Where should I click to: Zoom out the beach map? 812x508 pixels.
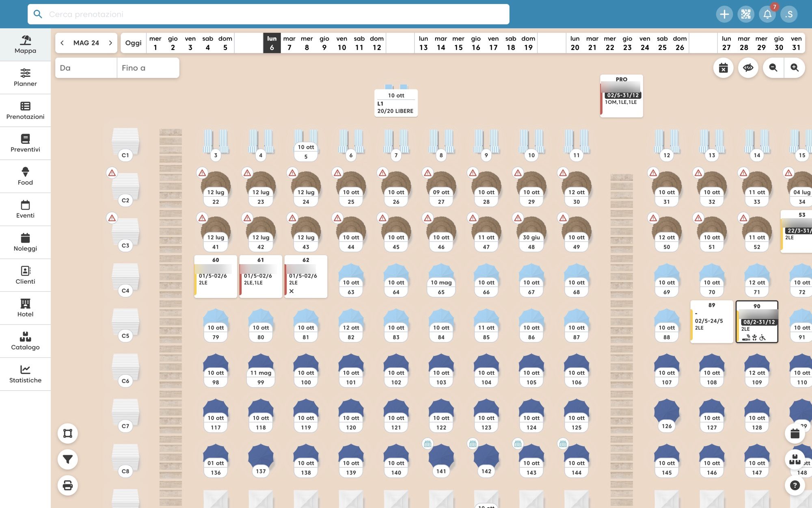coord(773,68)
